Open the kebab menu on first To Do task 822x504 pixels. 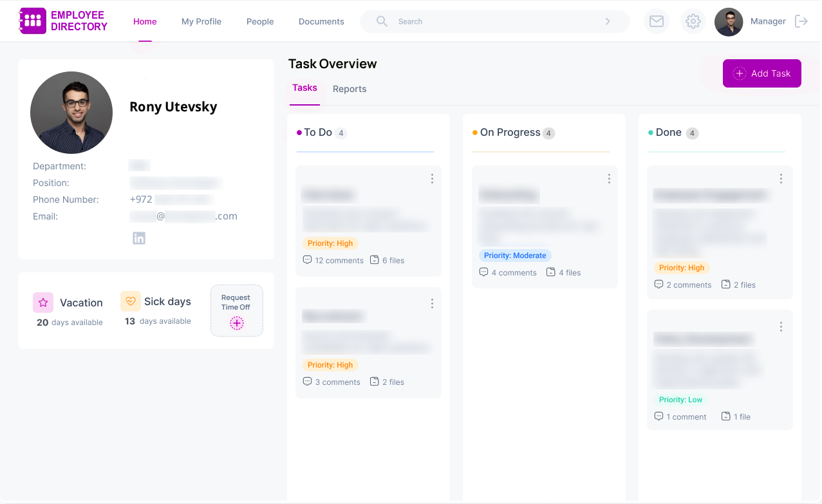click(432, 178)
